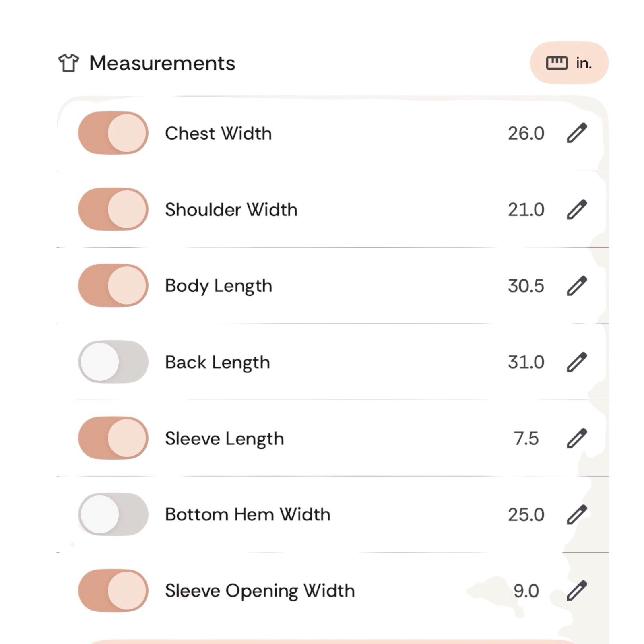This screenshot has width=644, height=644.
Task: Disable the Sleeve Opening Width toggle
Action: pyautogui.click(x=113, y=590)
